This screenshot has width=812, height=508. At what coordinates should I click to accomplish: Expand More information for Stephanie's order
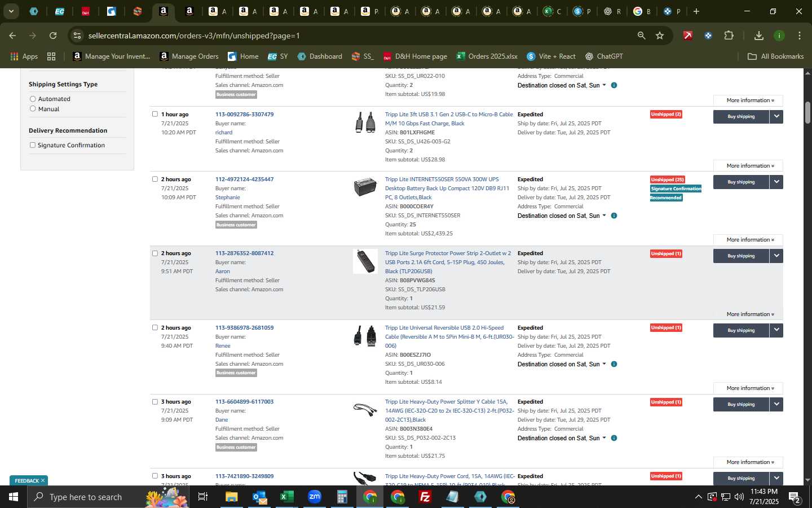(748, 240)
